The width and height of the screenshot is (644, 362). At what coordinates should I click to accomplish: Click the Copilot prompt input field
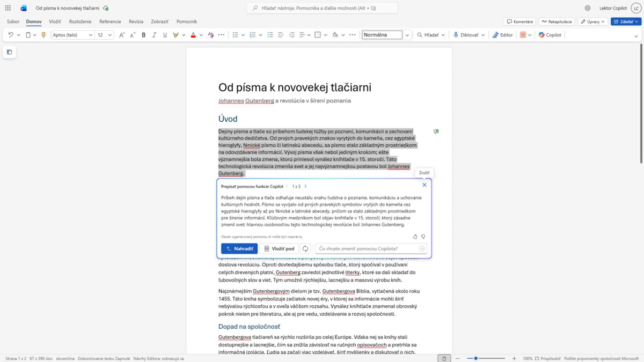pos(367,249)
